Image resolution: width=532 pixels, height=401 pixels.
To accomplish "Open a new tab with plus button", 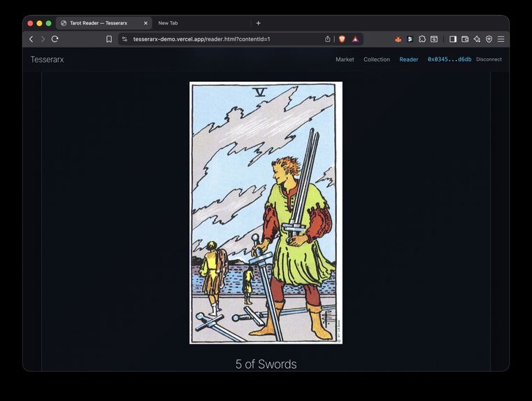I will tap(258, 23).
